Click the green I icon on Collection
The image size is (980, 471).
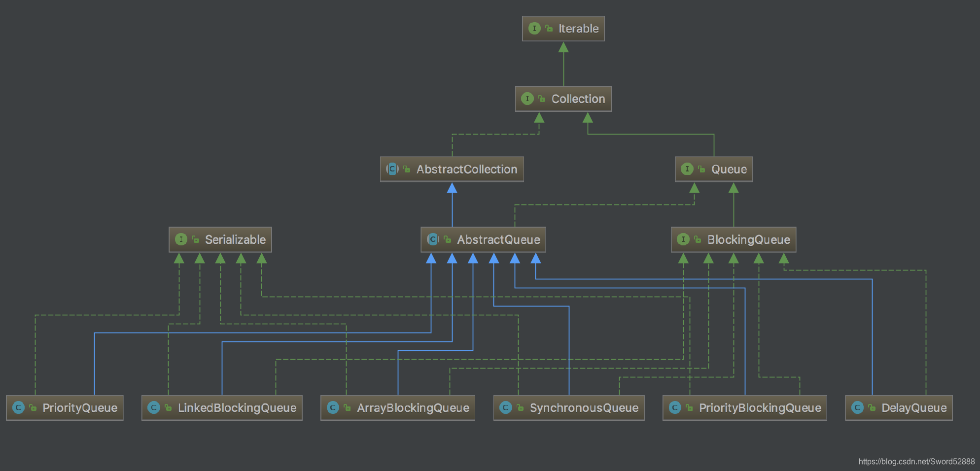527,99
